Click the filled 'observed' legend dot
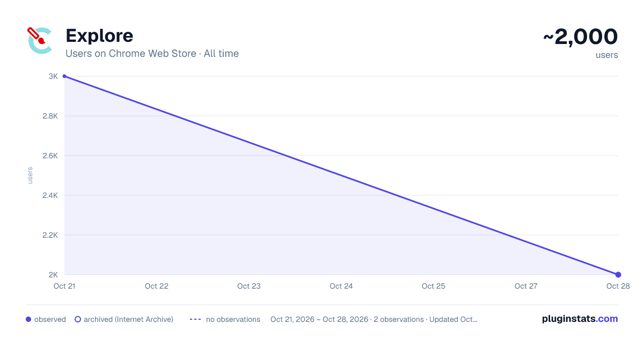644x338 pixels. tap(28, 319)
